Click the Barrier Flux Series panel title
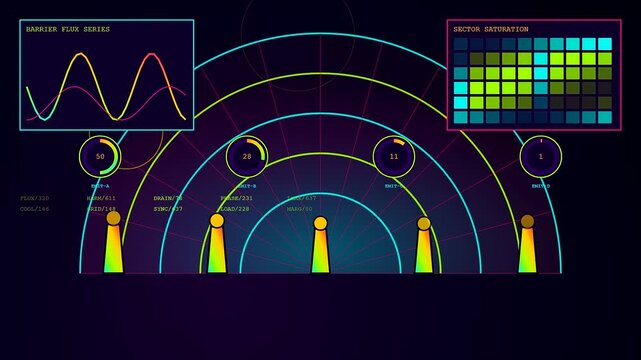 (x=68, y=29)
